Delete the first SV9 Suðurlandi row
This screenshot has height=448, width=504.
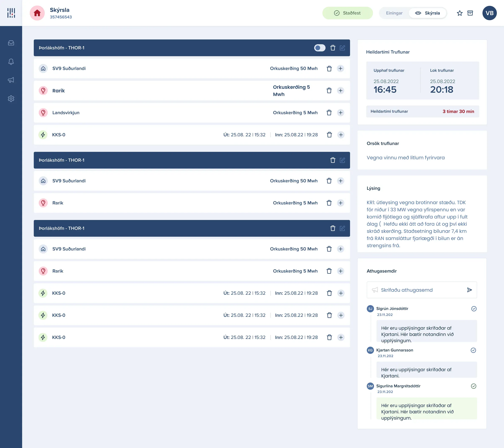tap(329, 69)
